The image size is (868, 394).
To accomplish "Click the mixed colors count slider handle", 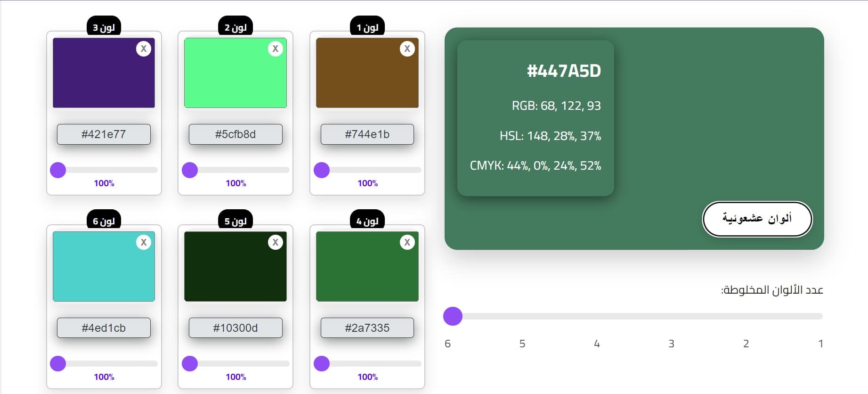I will point(453,316).
